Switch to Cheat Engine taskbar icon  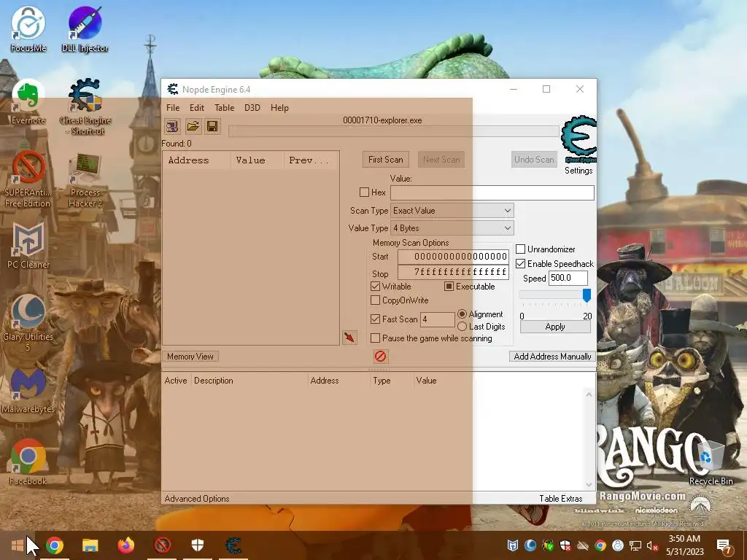[x=233, y=545]
